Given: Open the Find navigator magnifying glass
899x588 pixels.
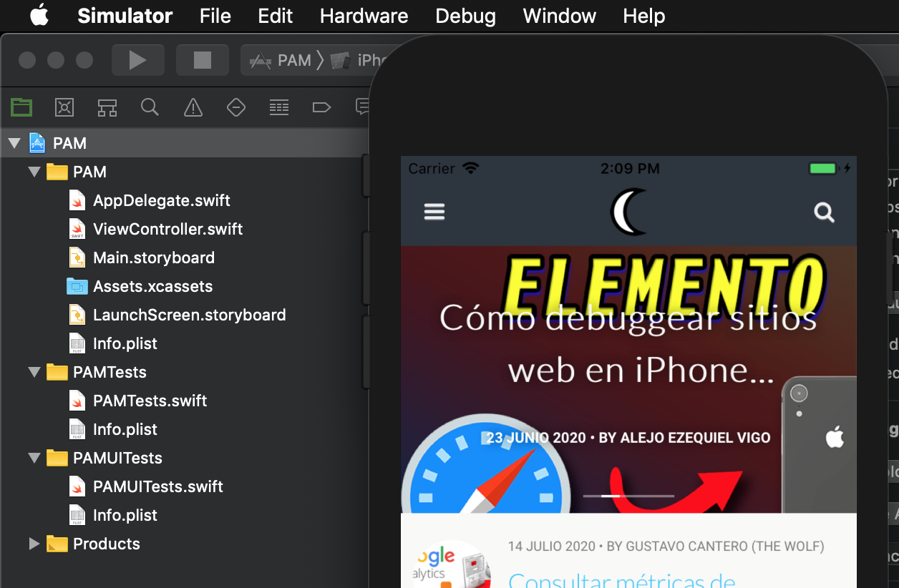Looking at the screenshot, I should coord(150,107).
